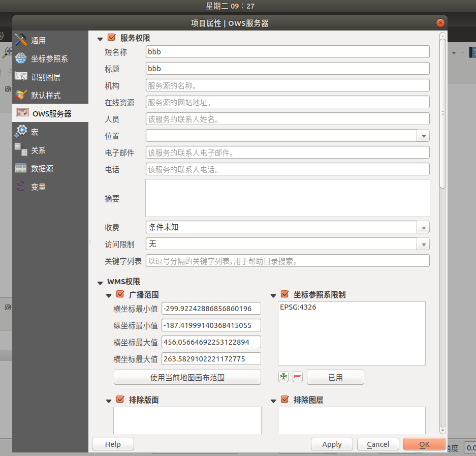
Task: Collapse the 广播范围 group
Action: (x=109, y=295)
